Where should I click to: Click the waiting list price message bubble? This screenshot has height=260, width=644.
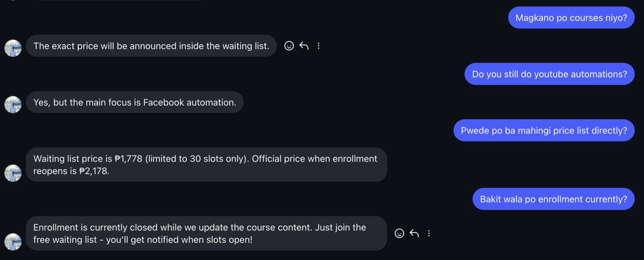pos(206,165)
